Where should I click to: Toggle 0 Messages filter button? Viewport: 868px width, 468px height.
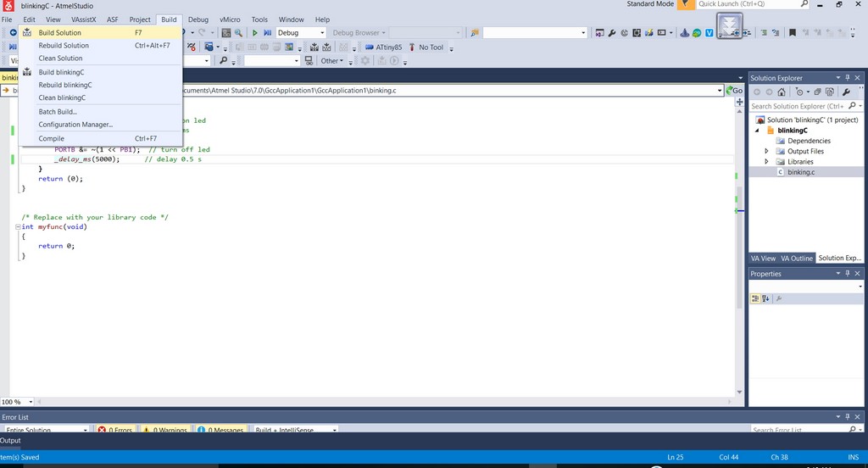[x=221, y=430]
